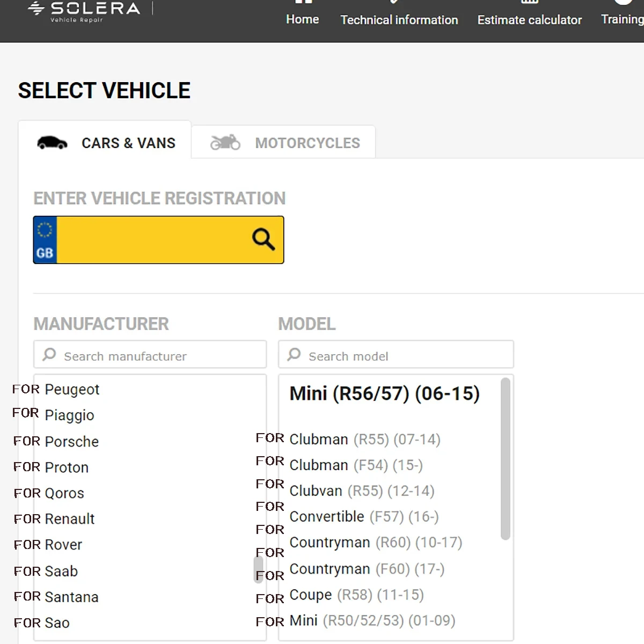The width and height of the screenshot is (644, 644).
Task: Click the model search magnifier icon
Action: coord(294,355)
